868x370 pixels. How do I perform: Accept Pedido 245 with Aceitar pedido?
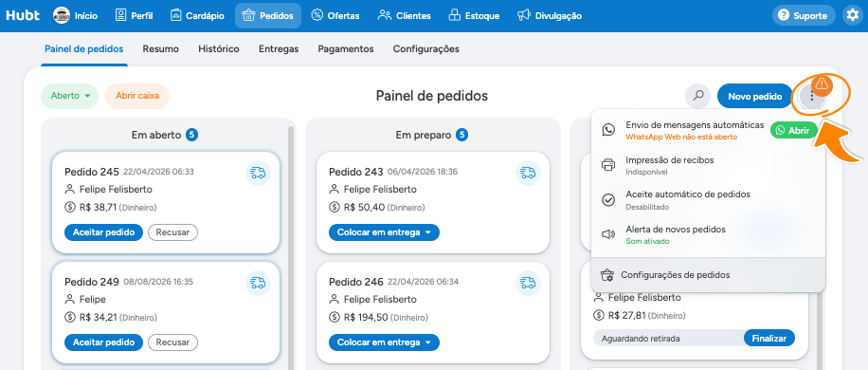coord(103,232)
